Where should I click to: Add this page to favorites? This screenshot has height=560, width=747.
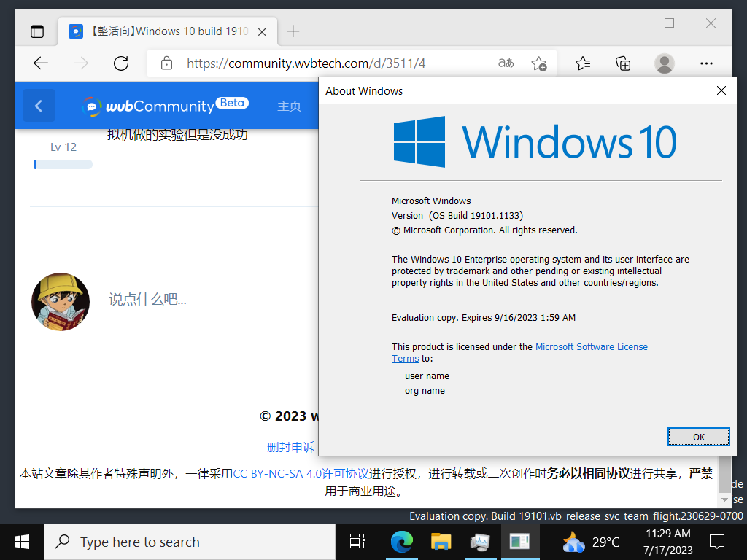[x=539, y=63]
